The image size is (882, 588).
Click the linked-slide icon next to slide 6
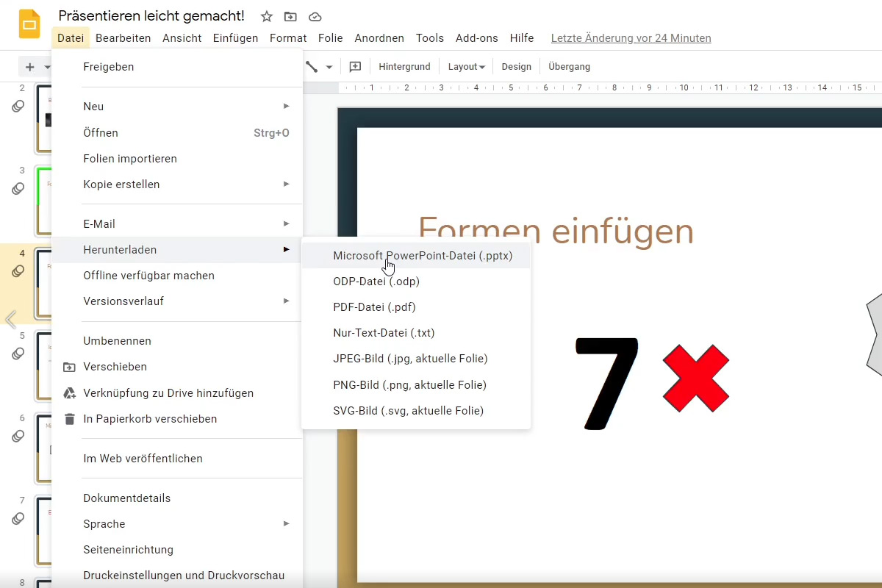pos(18,437)
